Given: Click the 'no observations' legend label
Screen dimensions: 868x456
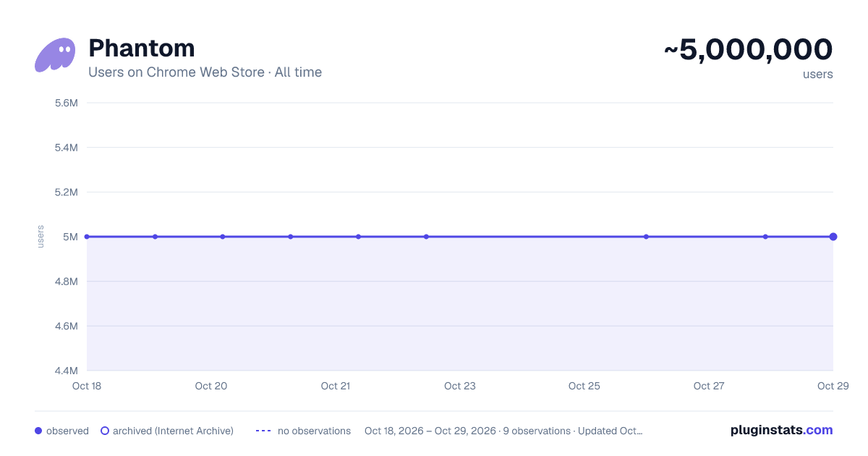Looking at the screenshot, I should (x=314, y=431).
